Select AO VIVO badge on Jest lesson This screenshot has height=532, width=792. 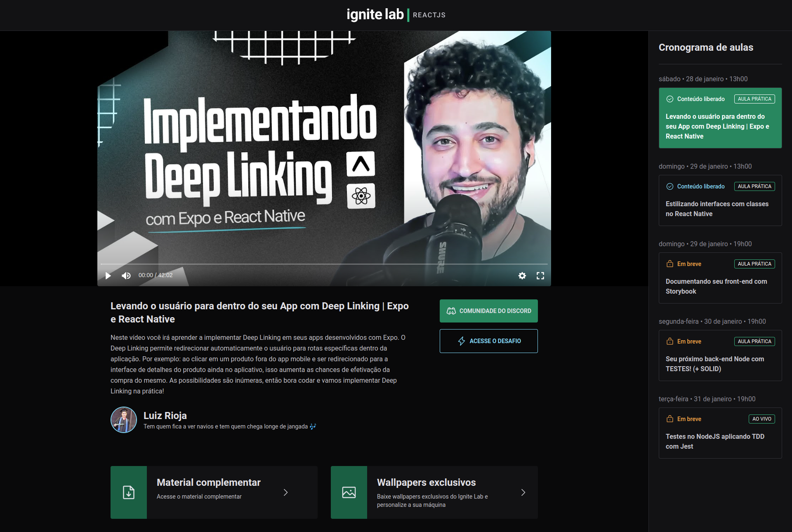761,419
